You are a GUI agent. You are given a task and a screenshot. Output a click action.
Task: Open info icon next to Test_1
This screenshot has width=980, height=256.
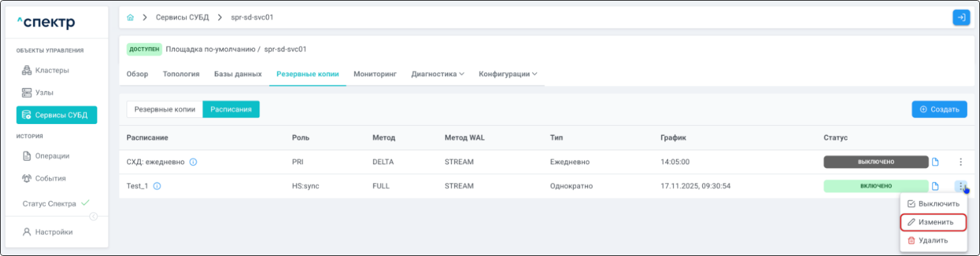pos(157,186)
